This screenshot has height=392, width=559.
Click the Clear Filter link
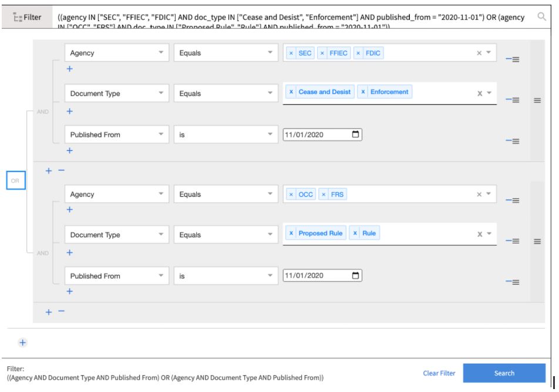coord(439,373)
